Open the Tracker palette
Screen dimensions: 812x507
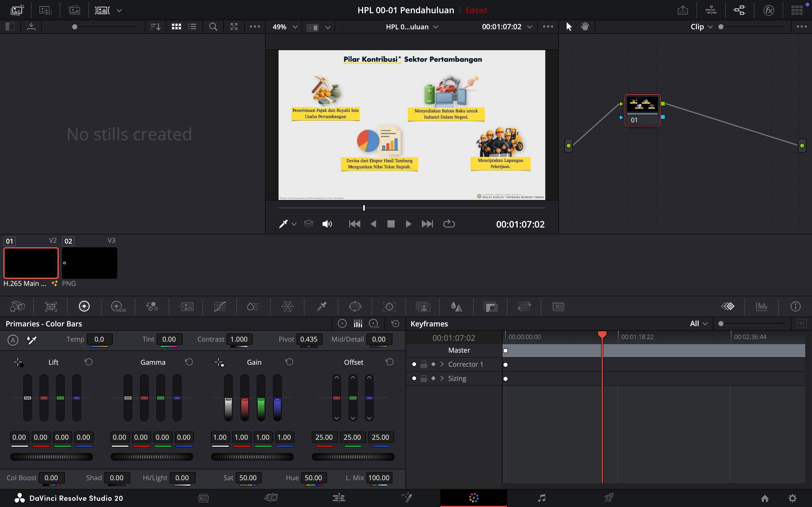(x=389, y=306)
